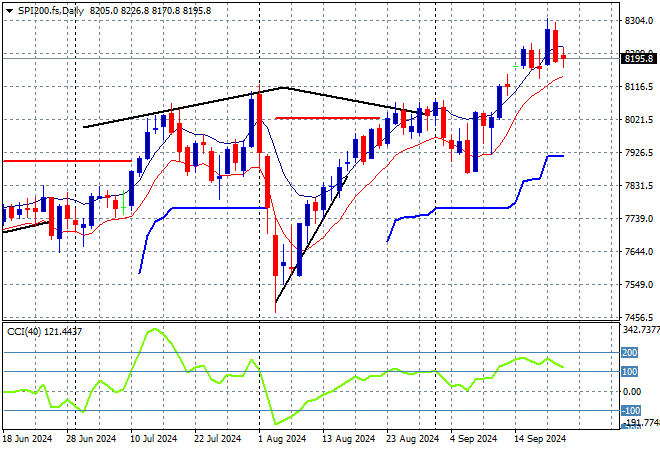Click the OHLC values 8205.0 8226.8 8170.8 8195.8
The image size is (660, 450).
coord(150,11)
